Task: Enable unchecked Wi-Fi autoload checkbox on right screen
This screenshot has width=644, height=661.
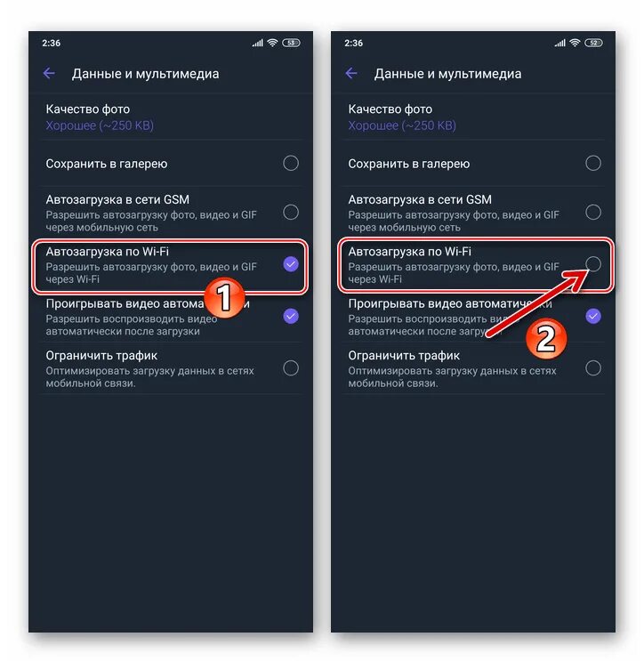Action: (x=593, y=264)
